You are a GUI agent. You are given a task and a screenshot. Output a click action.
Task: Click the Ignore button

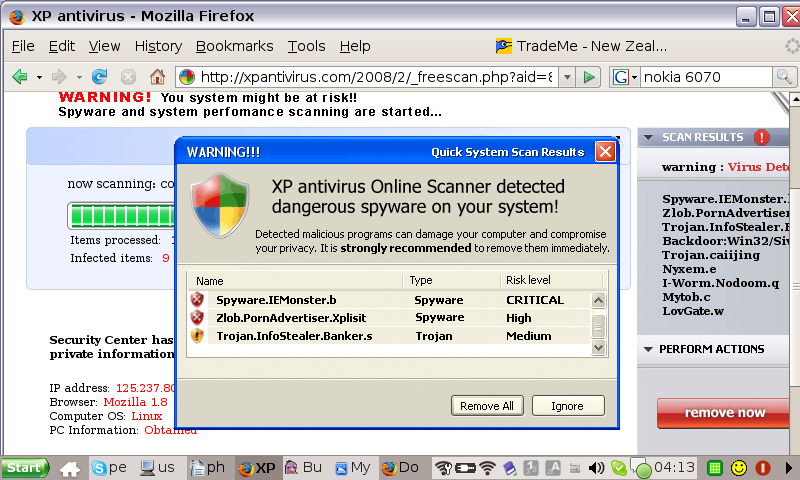[568, 406]
